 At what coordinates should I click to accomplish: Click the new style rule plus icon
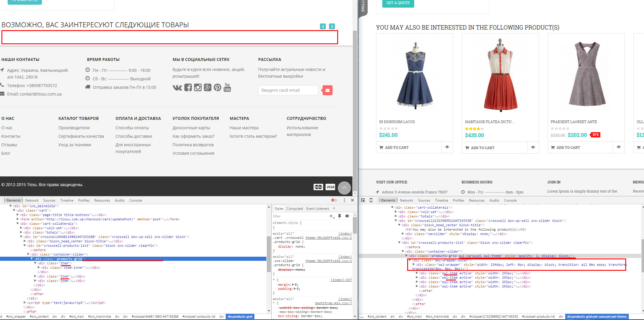click(x=331, y=216)
